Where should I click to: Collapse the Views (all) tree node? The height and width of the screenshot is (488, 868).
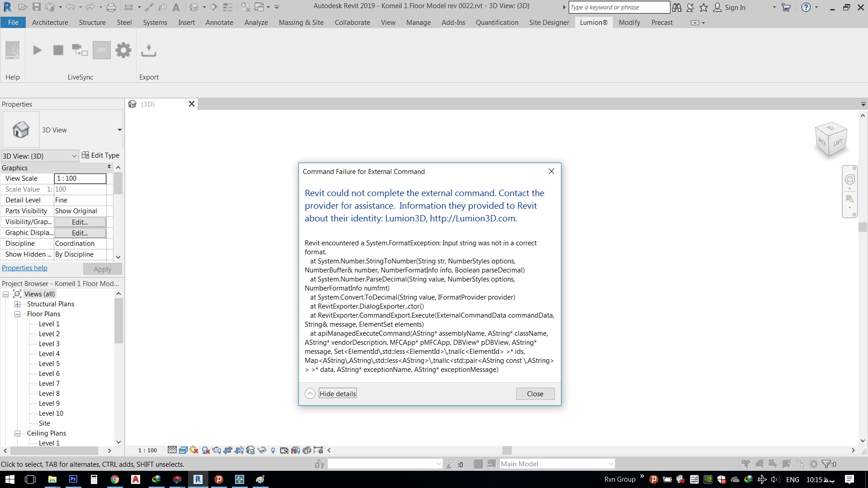click(x=6, y=294)
